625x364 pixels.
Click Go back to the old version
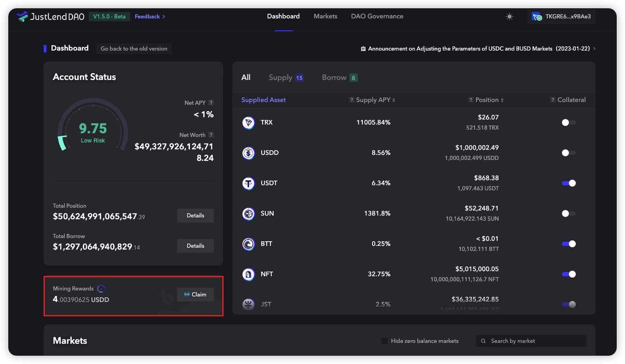tap(134, 49)
